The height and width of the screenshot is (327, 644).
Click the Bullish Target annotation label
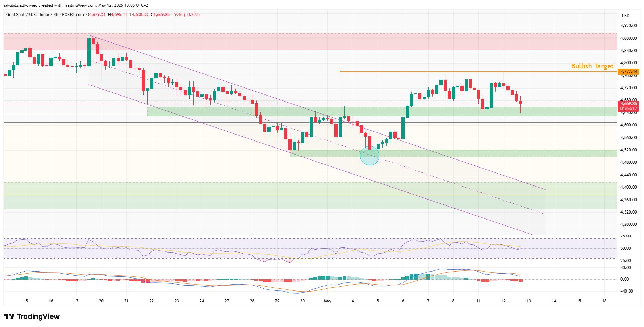[592, 66]
